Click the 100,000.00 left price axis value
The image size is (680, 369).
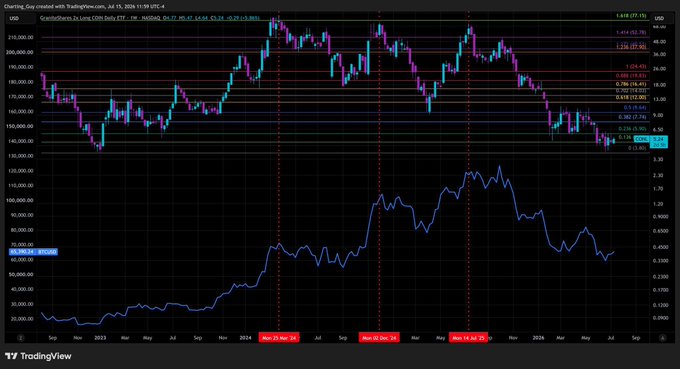click(20, 200)
